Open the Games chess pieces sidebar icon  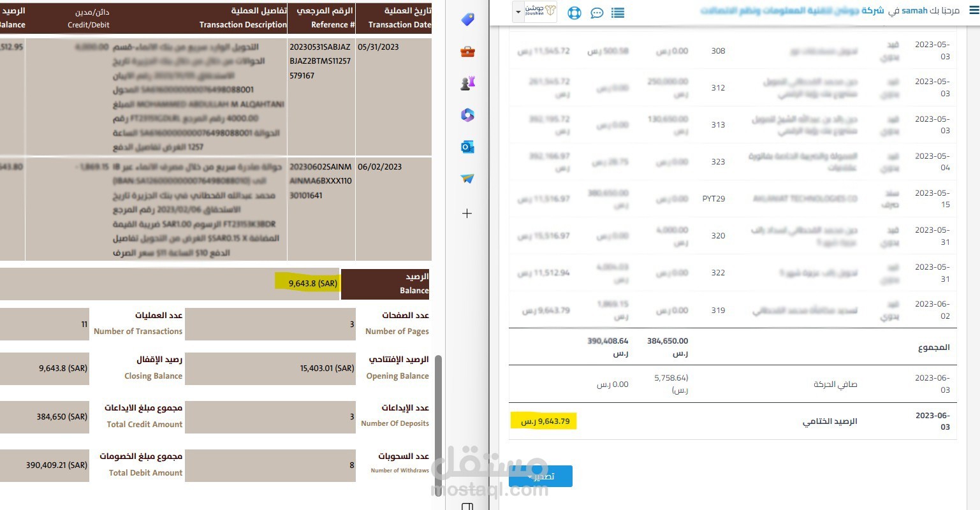point(467,83)
